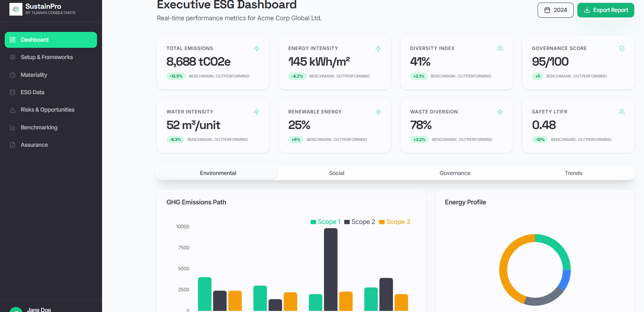Click the +3.2% change badge
644x312 pixels.
tap(420, 140)
